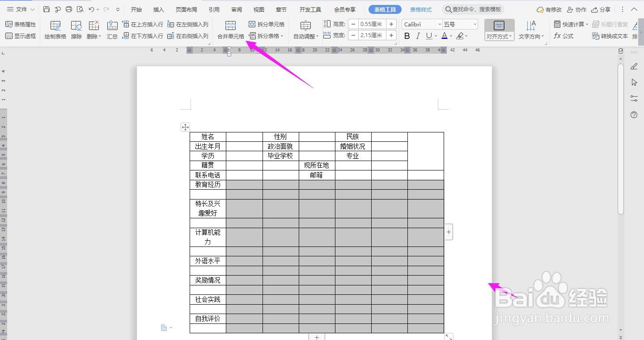Click the height value field 0.55厘米
This screenshot has height=340, width=644.
click(x=372, y=24)
